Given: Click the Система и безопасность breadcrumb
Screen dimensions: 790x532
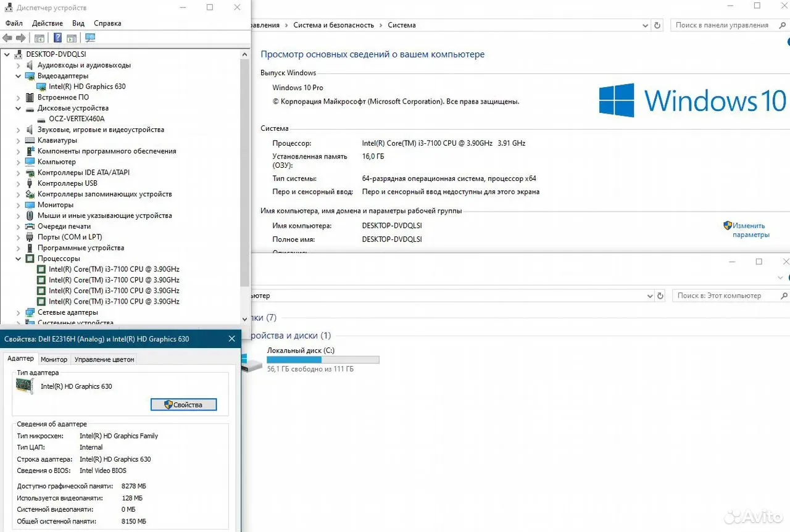Looking at the screenshot, I should pyautogui.click(x=334, y=25).
